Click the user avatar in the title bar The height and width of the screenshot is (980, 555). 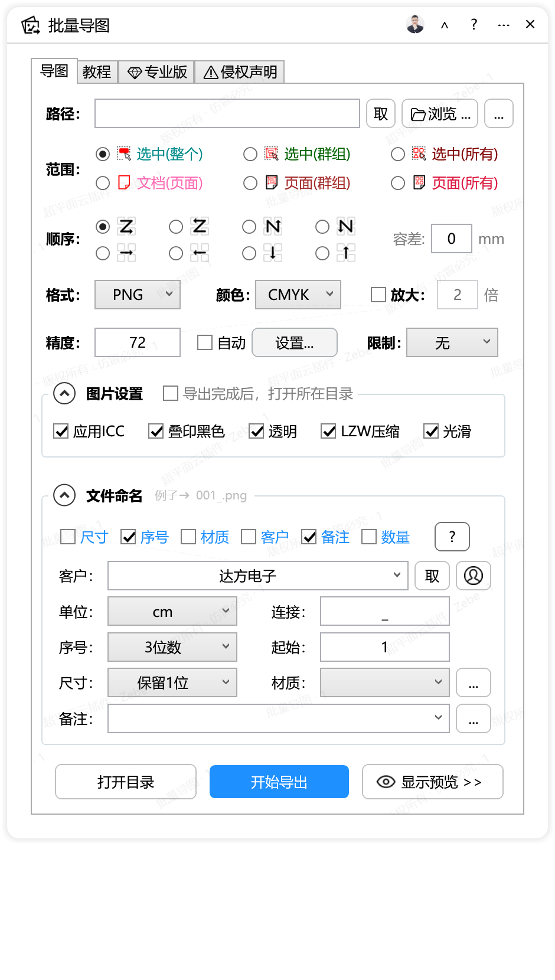click(415, 24)
